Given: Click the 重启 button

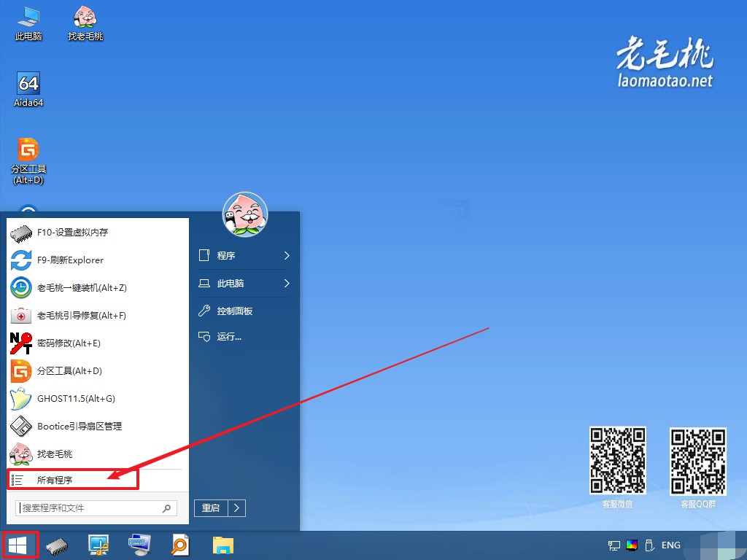Looking at the screenshot, I should pyautogui.click(x=211, y=508).
